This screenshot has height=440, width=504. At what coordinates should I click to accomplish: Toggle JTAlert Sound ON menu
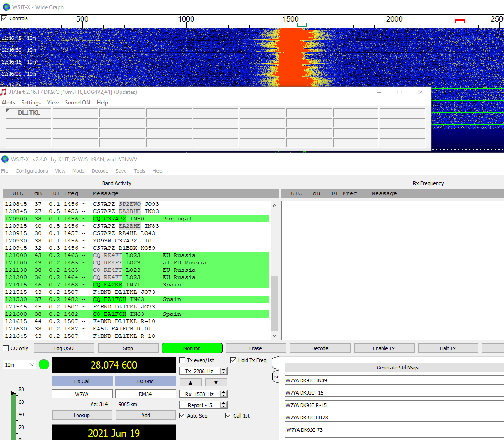[x=77, y=103]
